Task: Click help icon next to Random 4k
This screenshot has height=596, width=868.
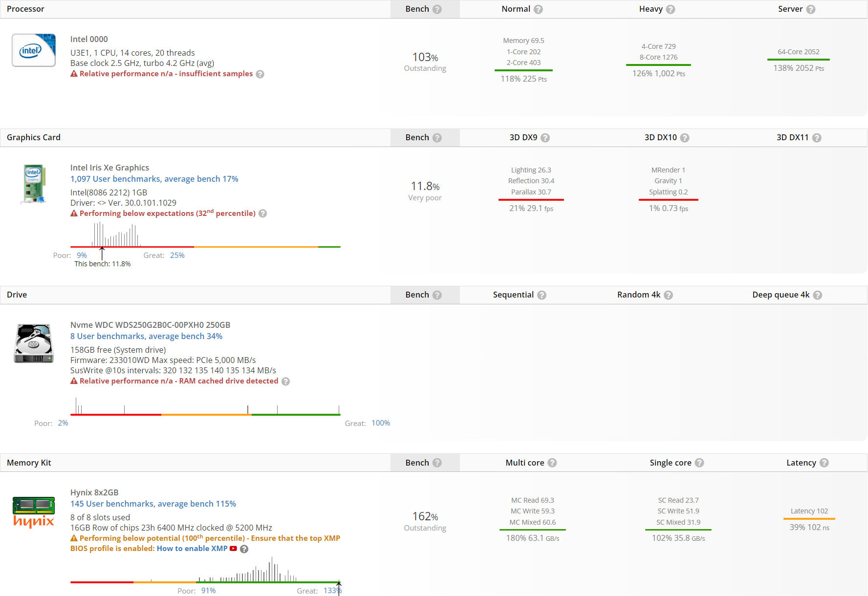Action: coord(669,295)
